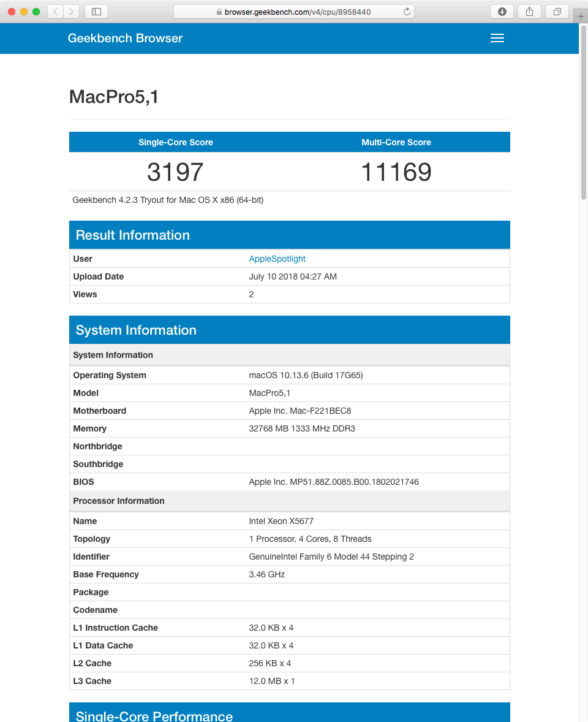Toggle the Safari sidebar button
Viewport: 588px width, 722px height.
[x=97, y=12]
